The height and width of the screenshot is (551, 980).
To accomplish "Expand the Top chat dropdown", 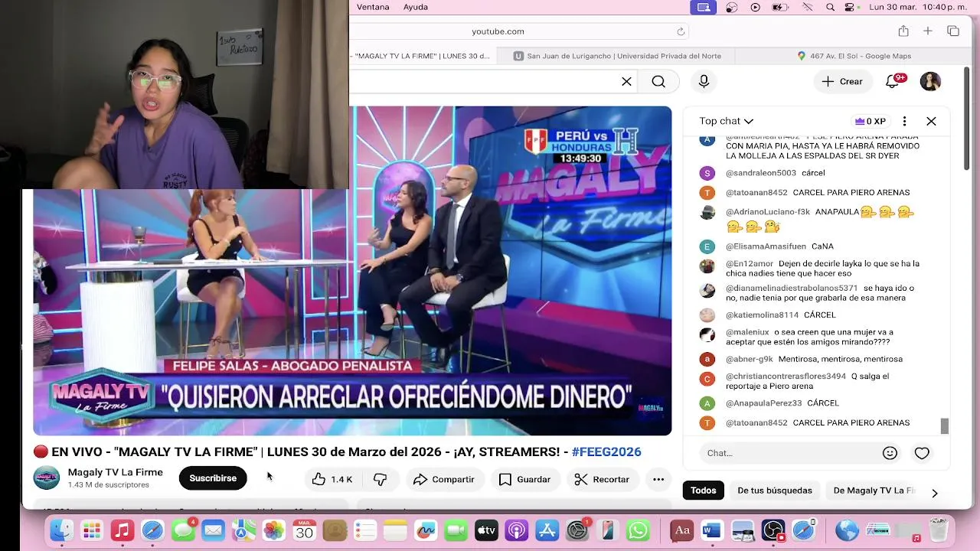I will click(726, 121).
